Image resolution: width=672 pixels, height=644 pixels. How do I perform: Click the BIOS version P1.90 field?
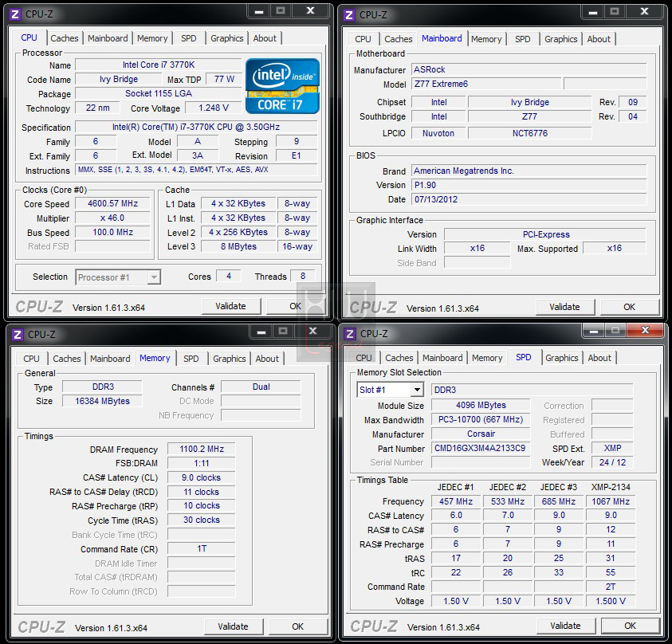point(529,185)
